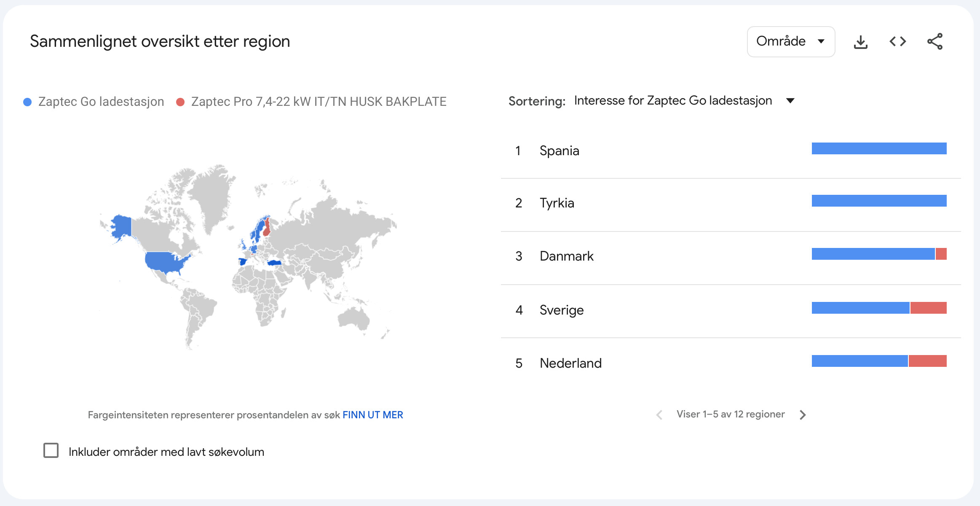This screenshot has height=506, width=980.
Task: Click the Danmark blue bar segment
Action: 873,254
